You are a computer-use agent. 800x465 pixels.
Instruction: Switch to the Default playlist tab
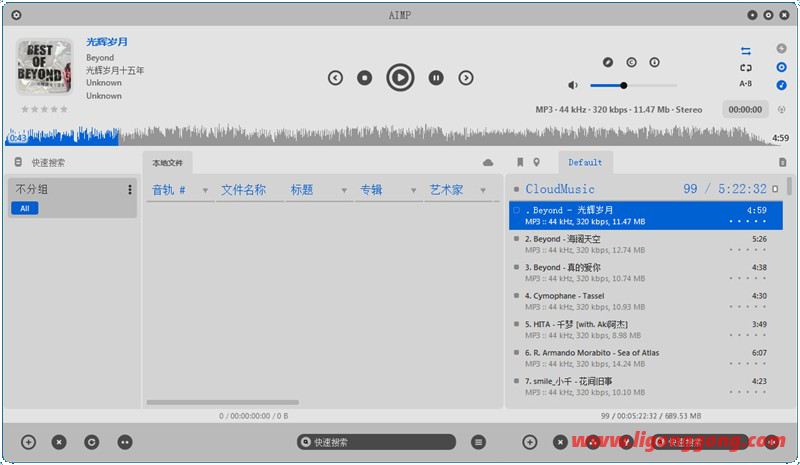coord(585,162)
